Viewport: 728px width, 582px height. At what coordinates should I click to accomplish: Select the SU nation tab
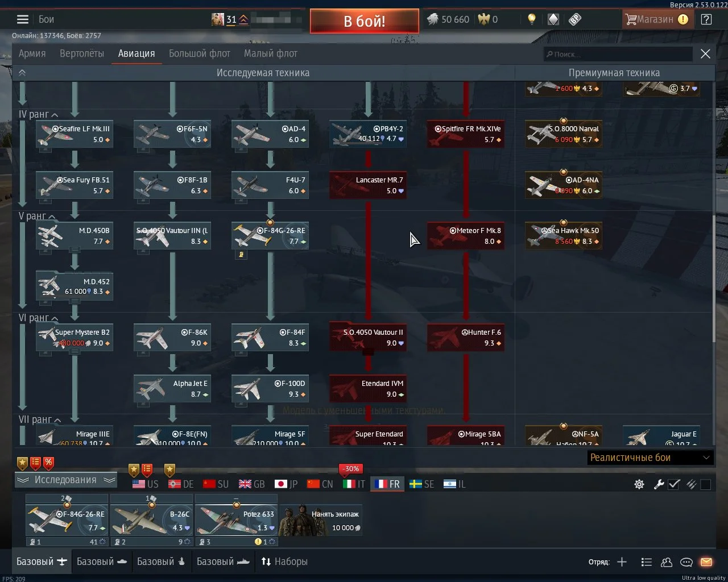216,484
